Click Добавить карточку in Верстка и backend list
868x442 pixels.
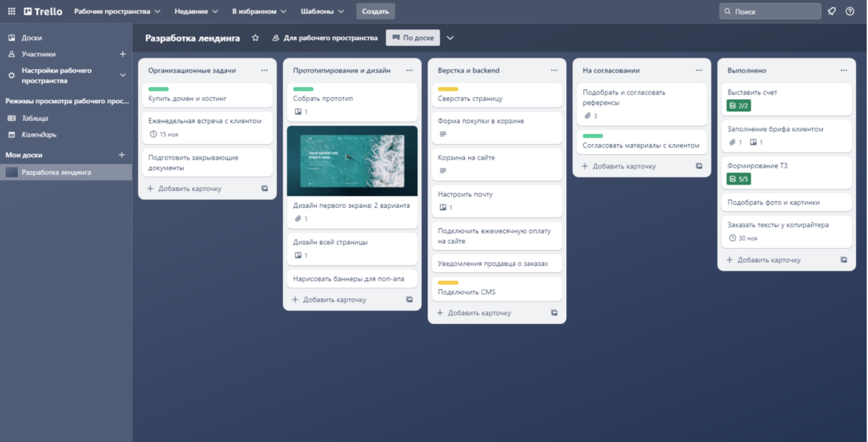pyautogui.click(x=479, y=313)
